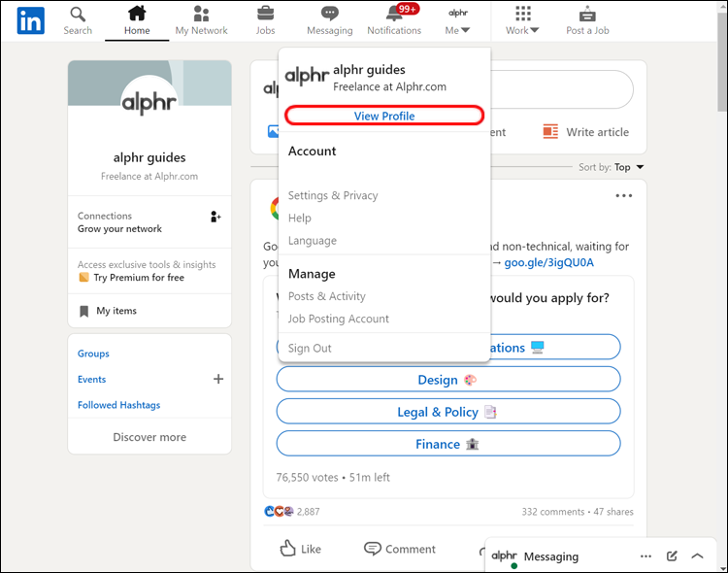Choose Sign Out
Image resolution: width=728 pixels, height=573 pixels.
click(x=310, y=348)
